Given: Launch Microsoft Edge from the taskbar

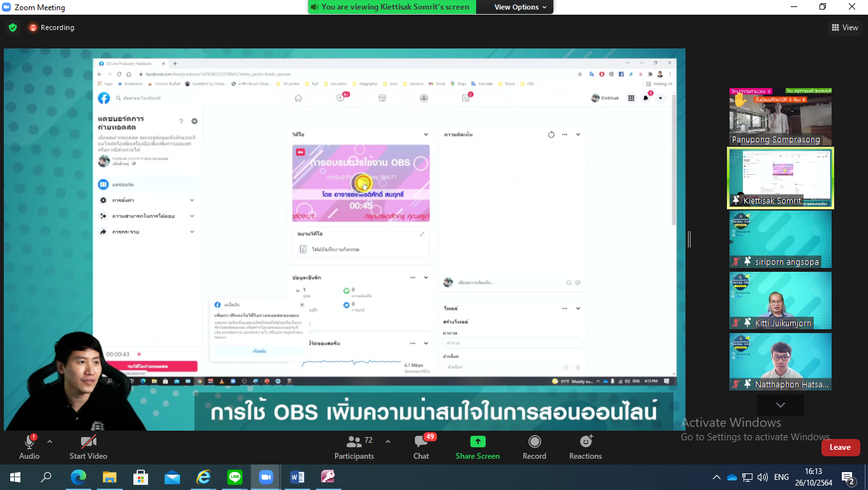Looking at the screenshot, I should click(78, 477).
